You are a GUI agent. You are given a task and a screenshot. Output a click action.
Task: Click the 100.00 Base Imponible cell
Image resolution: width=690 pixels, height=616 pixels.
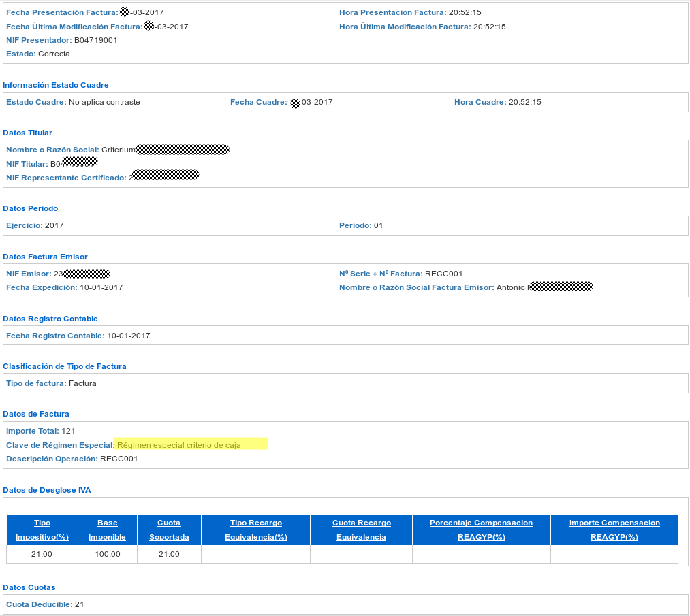pos(107,554)
